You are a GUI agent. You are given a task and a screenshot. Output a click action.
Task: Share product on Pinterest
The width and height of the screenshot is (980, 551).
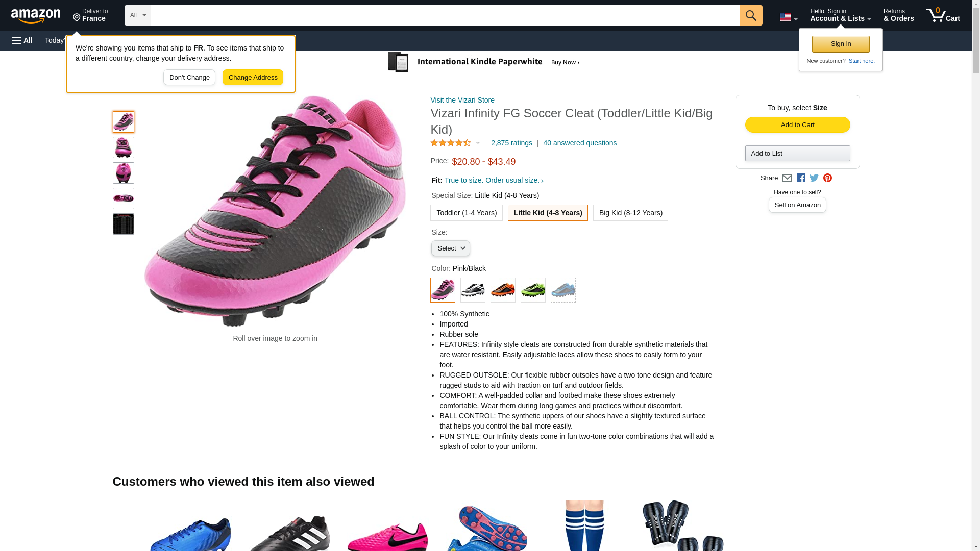click(x=827, y=178)
